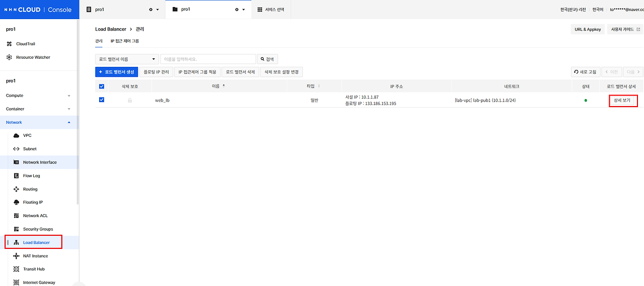Click the delete protection lock icon for web_lb

pyautogui.click(x=130, y=100)
